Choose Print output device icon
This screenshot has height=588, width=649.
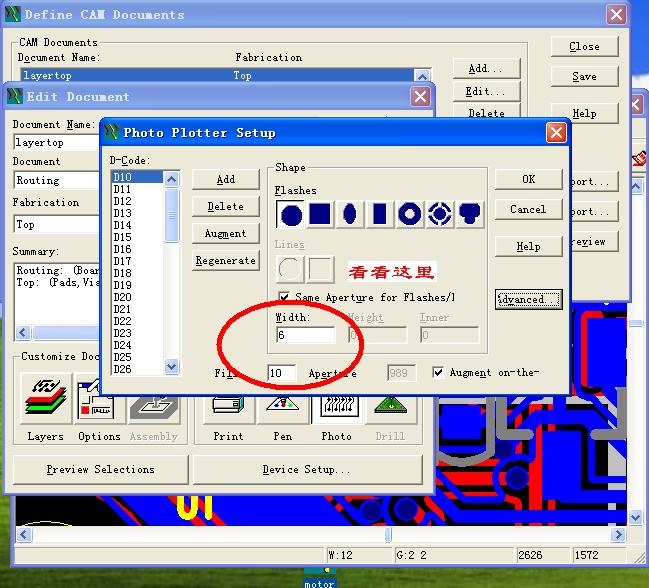(x=228, y=409)
